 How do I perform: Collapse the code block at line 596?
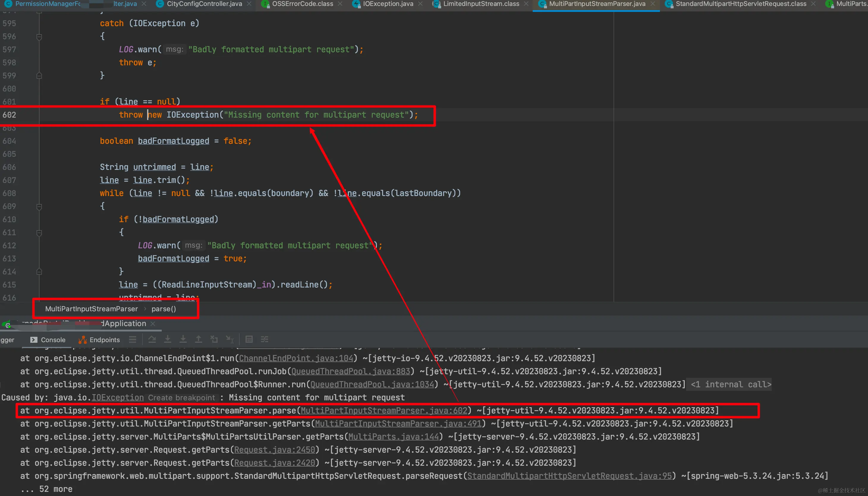coord(39,37)
